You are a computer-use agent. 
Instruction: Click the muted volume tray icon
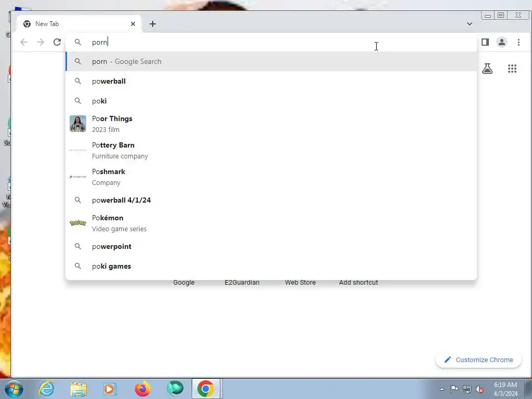(480, 389)
